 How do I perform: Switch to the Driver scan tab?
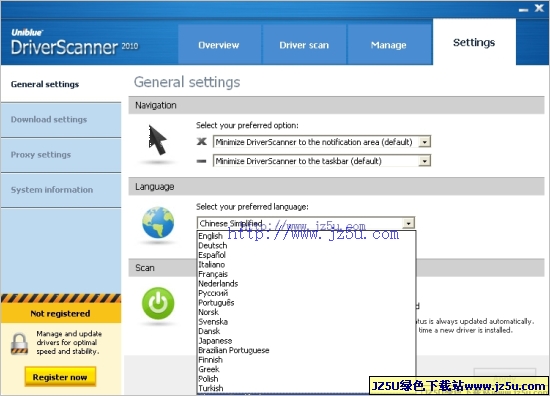(x=304, y=45)
